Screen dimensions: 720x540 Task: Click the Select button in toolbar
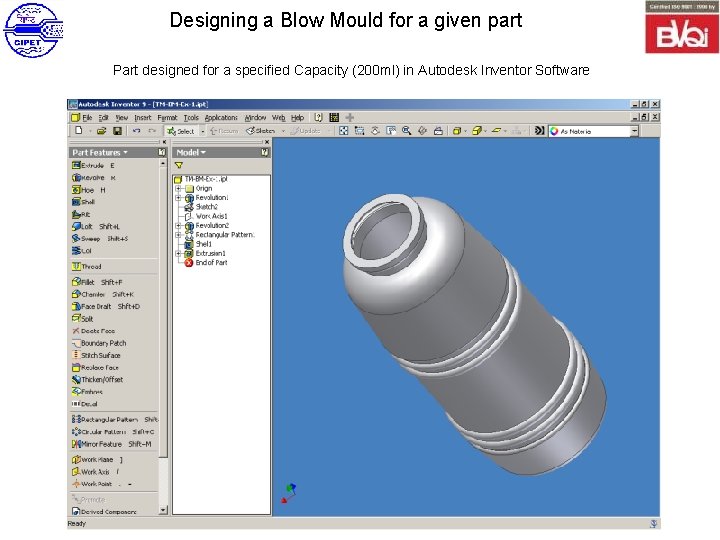tap(181, 131)
